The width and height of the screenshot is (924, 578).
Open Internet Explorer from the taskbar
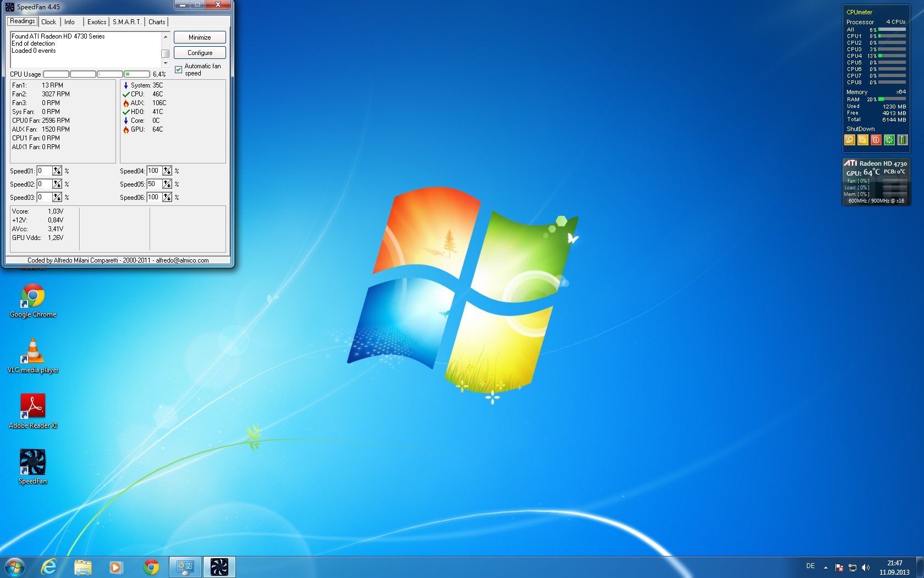[x=50, y=567]
